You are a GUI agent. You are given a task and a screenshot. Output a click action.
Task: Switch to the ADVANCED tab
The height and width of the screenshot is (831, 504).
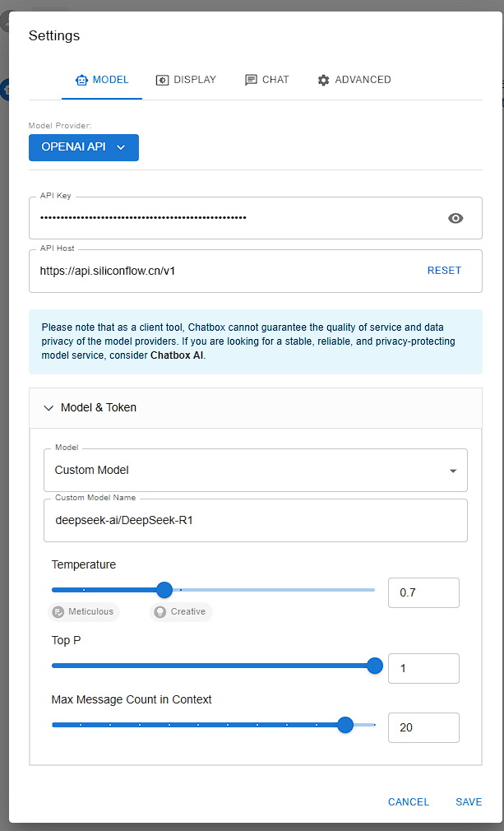(354, 80)
